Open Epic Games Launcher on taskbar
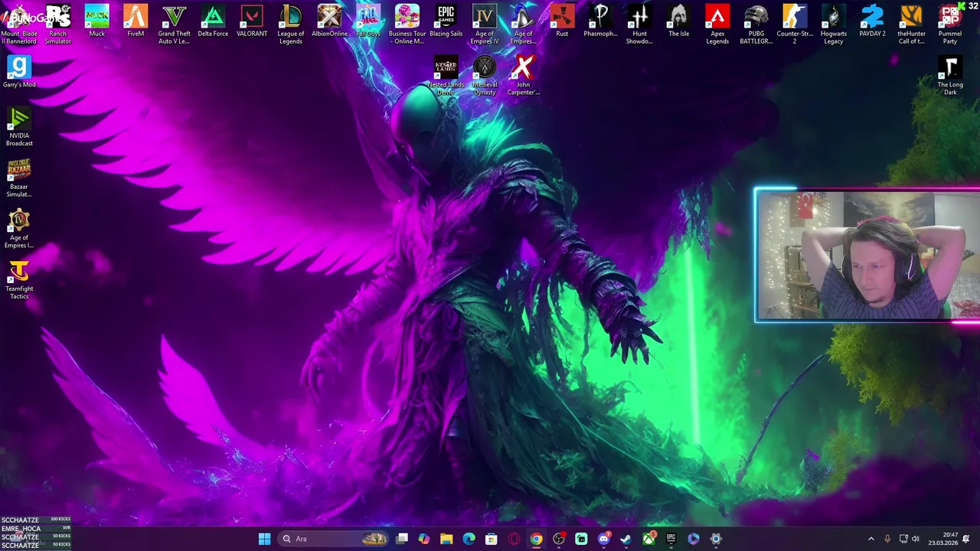The image size is (980, 551). click(671, 539)
